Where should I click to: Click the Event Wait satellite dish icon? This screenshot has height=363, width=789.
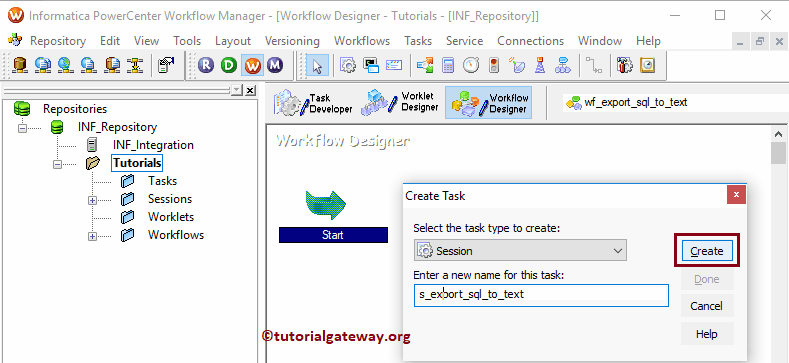(x=517, y=65)
